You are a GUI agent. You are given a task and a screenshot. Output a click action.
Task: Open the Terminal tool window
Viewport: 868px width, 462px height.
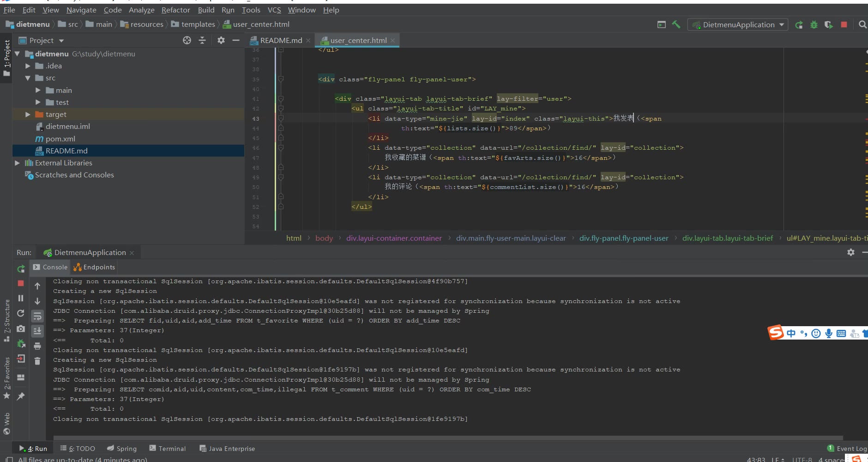pos(167,448)
